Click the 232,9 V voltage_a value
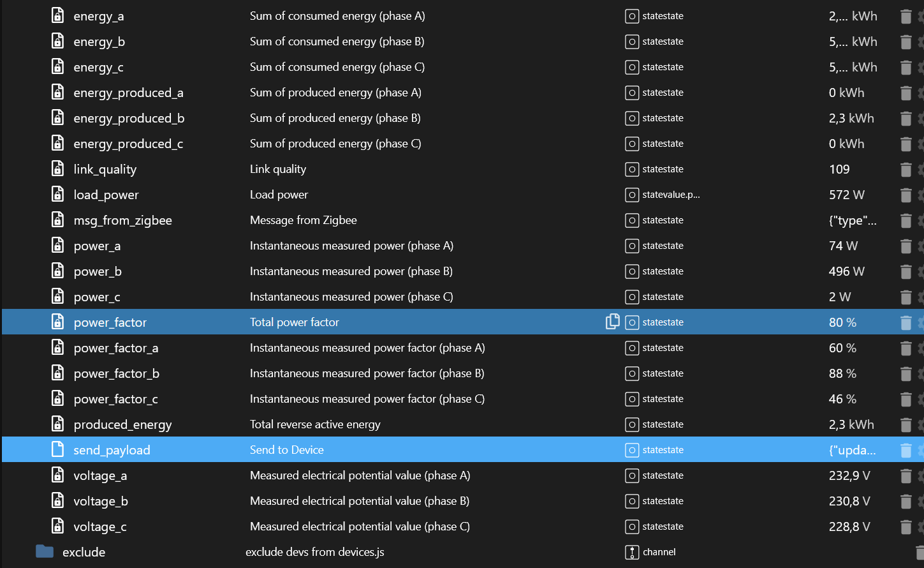This screenshot has width=924, height=568. tap(849, 475)
